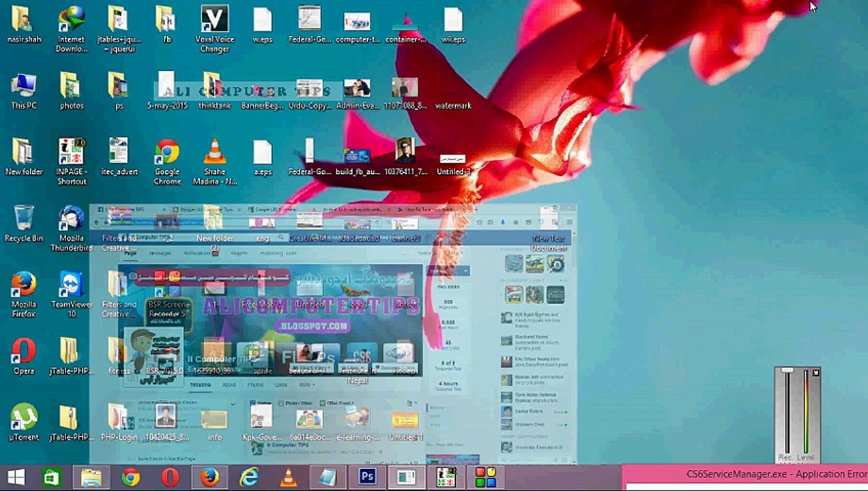
Task: Open Firefox from the taskbar
Action: [209, 477]
